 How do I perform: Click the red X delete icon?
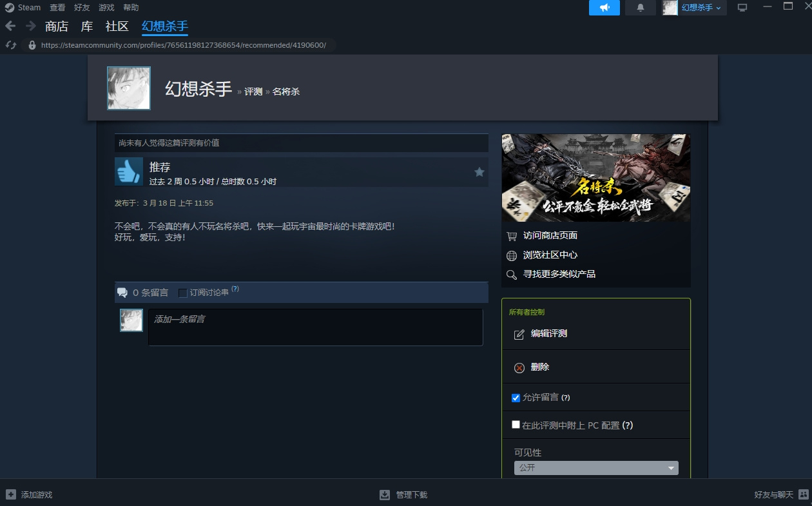click(519, 367)
